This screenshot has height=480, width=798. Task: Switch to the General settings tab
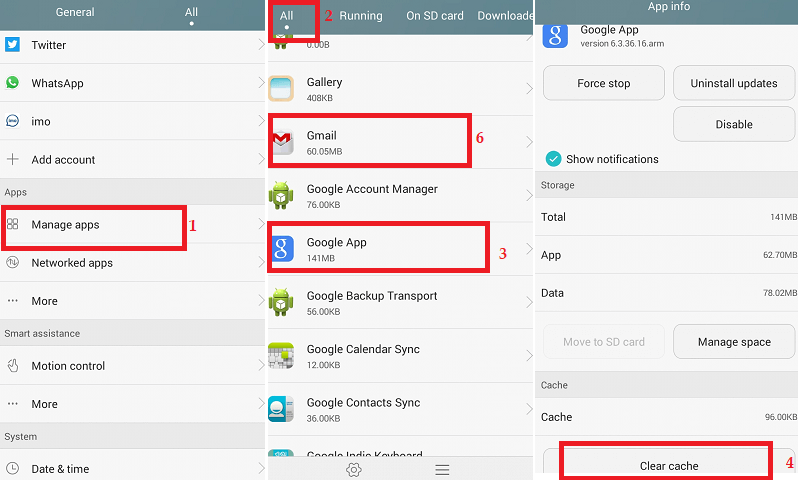pos(75,12)
